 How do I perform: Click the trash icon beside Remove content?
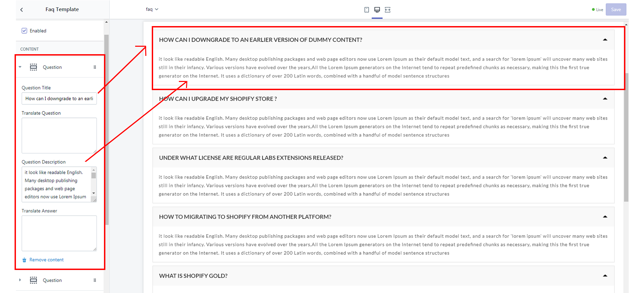(24, 260)
